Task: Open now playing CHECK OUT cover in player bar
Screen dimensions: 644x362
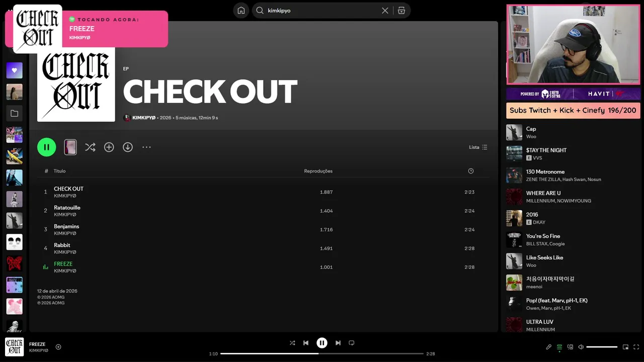Action: click(14, 347)
